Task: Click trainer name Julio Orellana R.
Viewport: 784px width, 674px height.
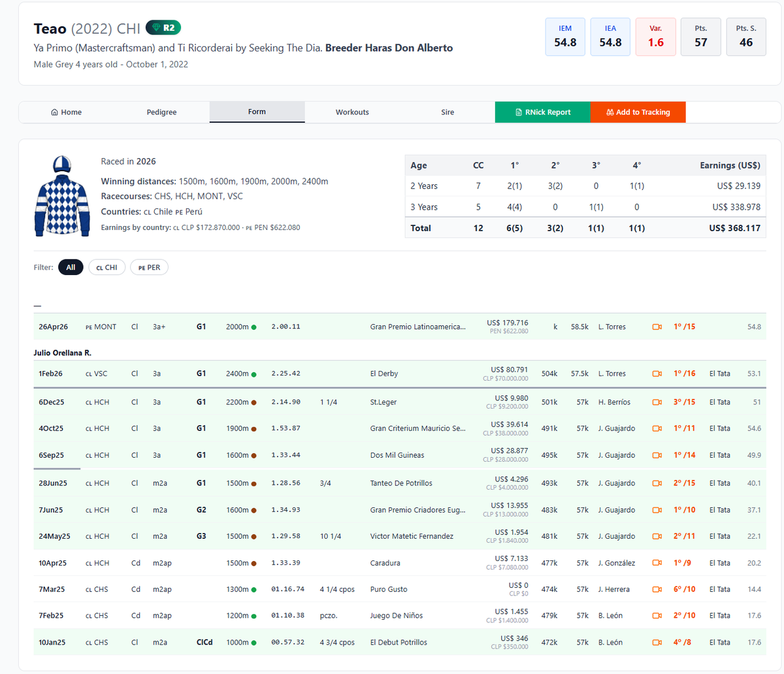Action: click(63, 353)
